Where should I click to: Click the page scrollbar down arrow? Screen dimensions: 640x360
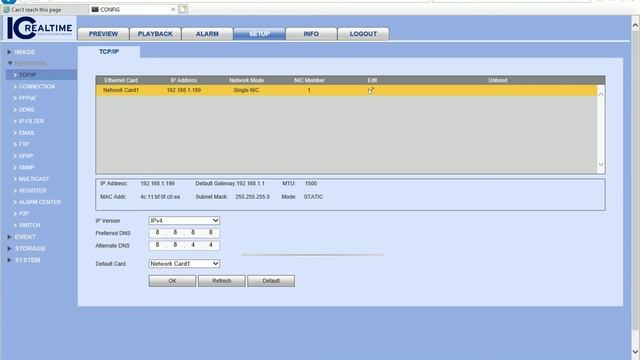click(x=635, y=351)
